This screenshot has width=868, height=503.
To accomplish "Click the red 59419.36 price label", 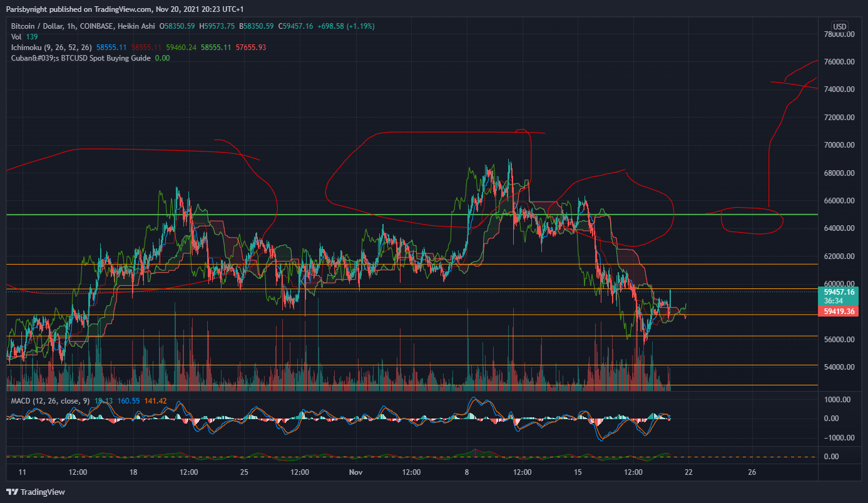I will pos(839,311).
